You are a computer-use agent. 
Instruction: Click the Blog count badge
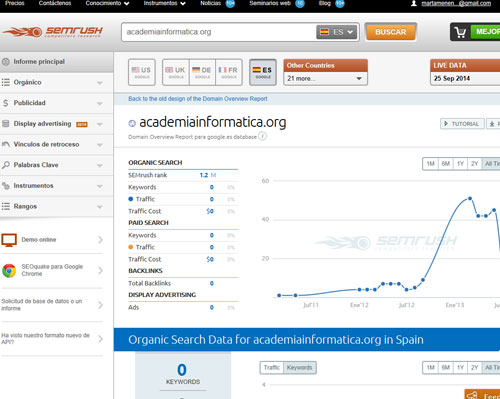[340, 4]
